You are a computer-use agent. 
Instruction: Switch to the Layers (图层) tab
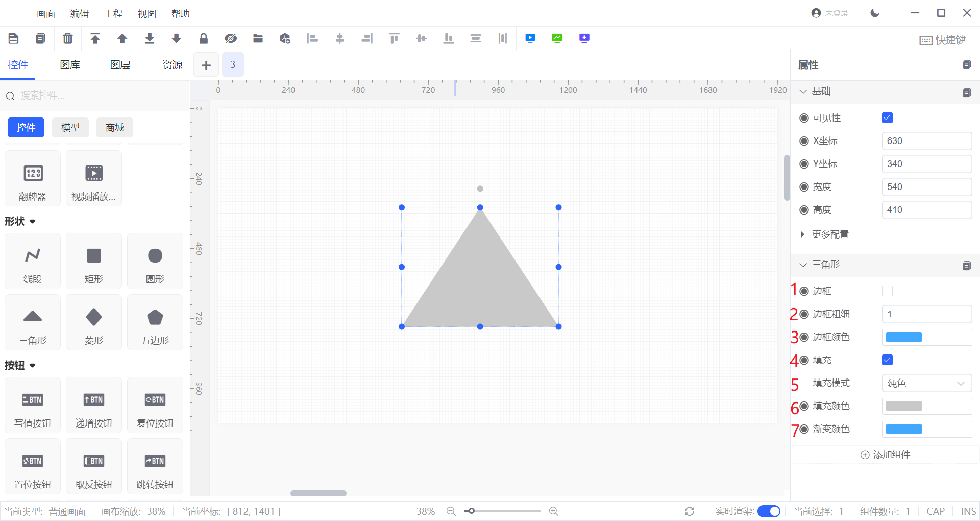120,65
